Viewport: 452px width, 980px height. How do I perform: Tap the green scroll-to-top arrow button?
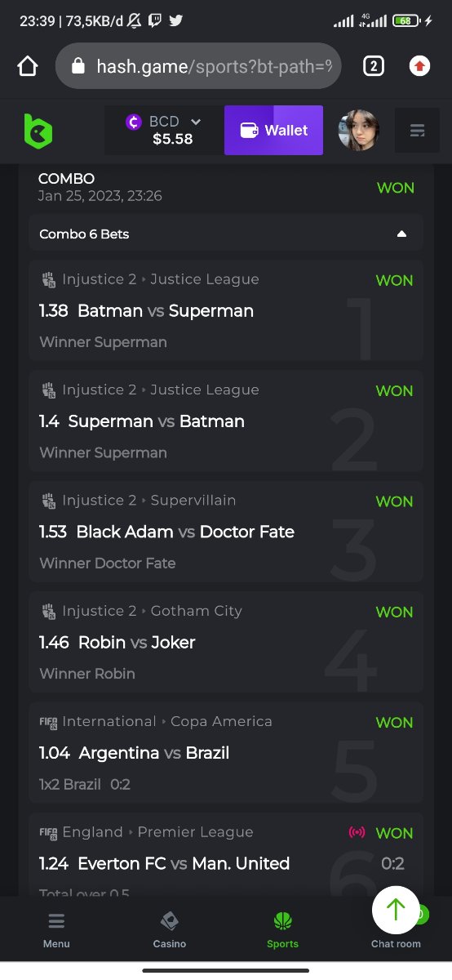[x=396, y=910]
